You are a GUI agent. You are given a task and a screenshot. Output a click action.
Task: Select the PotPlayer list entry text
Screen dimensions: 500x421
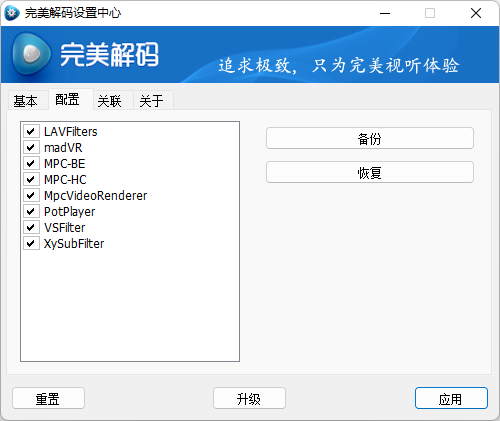70,212
